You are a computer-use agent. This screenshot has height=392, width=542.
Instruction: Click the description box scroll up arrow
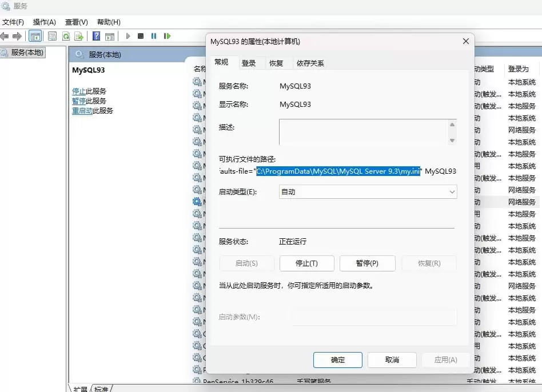point(452,125)
